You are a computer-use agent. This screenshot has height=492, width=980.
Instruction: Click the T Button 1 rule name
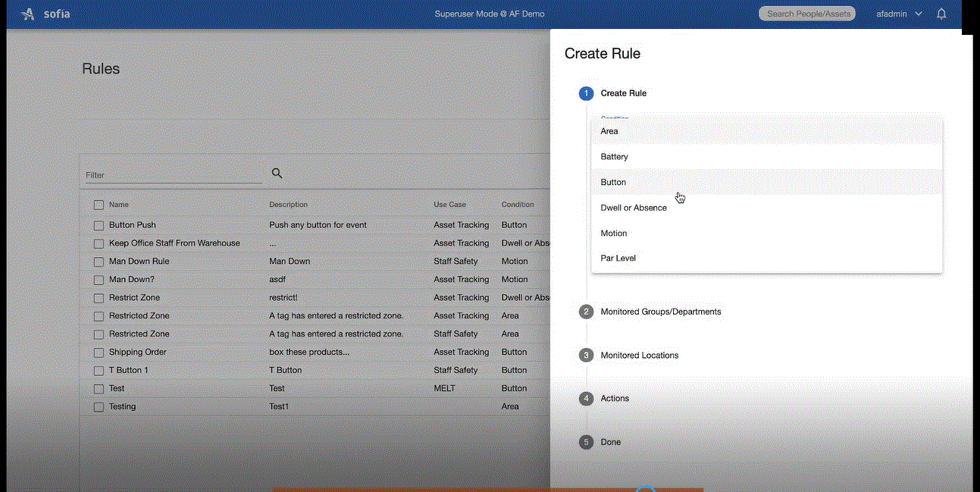pos(129,371)
